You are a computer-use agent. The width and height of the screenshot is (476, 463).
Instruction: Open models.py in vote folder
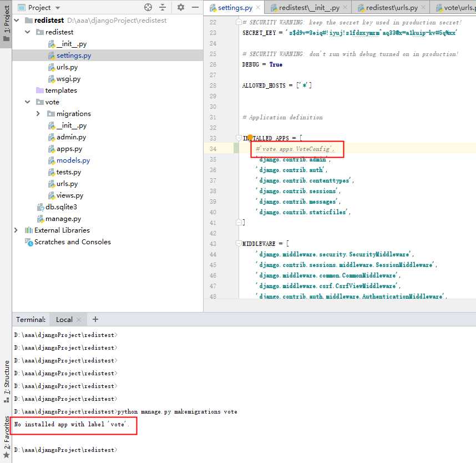pos(73,160)
